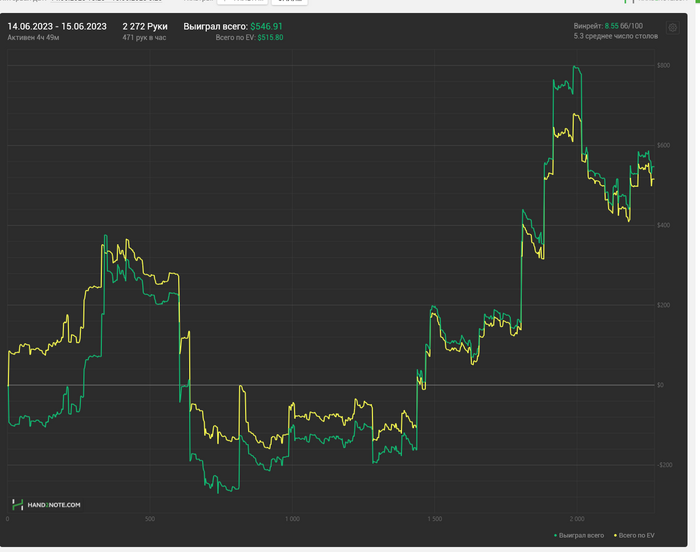
Task: Click the '$600' y-axis label
Action: point(663,145)
